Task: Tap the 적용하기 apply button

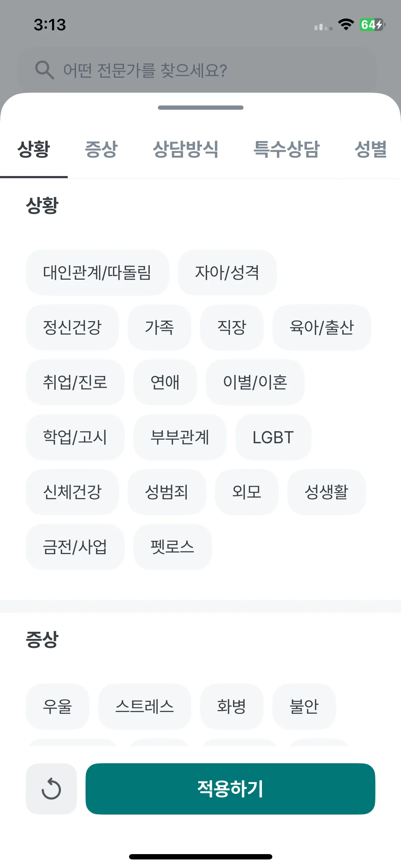Action: tap(230, 789)
